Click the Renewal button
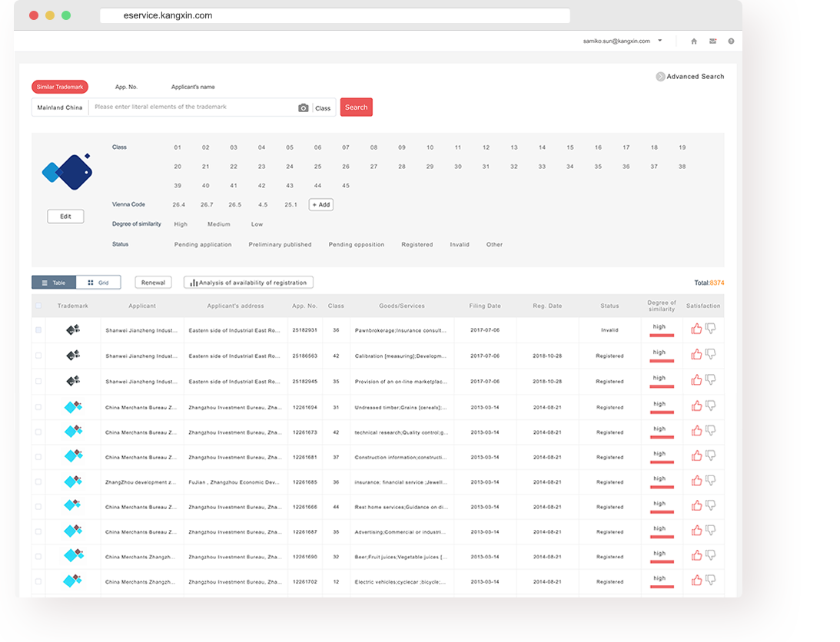This screenshot has height=642, width=840. pyautogui.click(x=153, y=283)
